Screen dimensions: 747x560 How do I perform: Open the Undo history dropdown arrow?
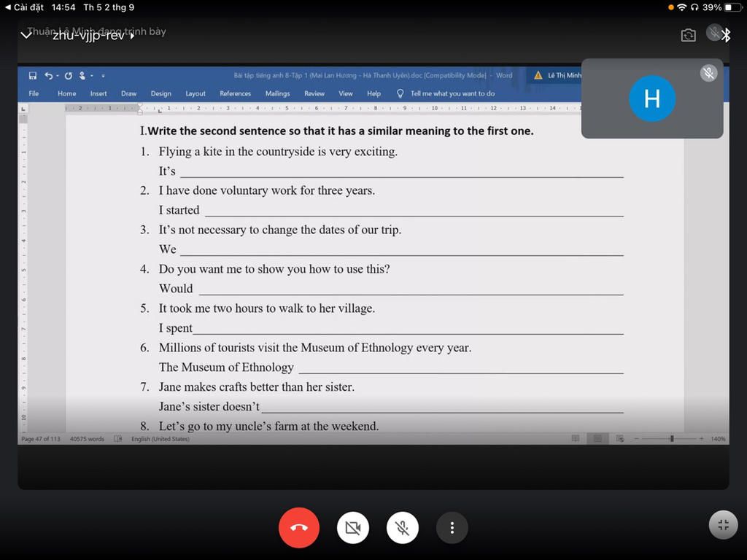click(58, 76)
